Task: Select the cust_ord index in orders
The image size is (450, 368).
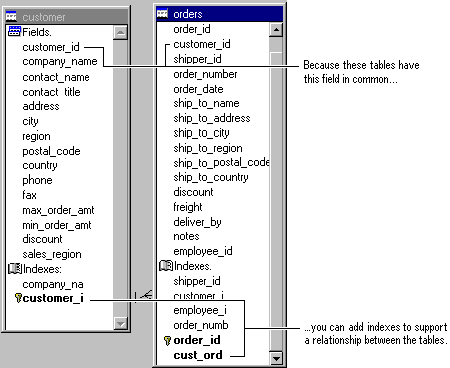Action: coord(198,355)
